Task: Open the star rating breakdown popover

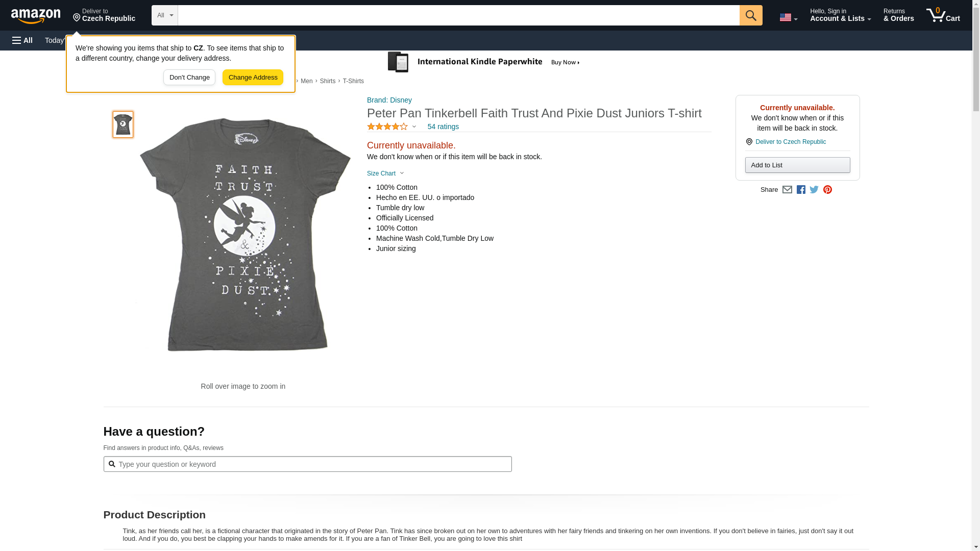Action: [x=391, y=127]
